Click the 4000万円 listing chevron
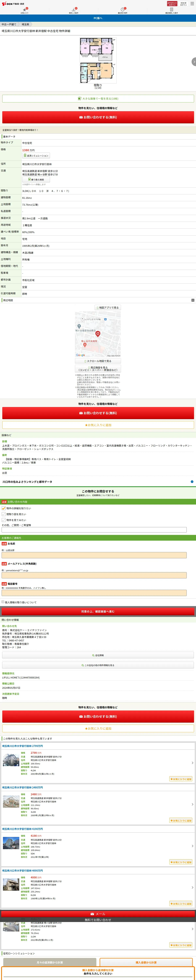The image size is (196, 980). click(x=192, y=888)
